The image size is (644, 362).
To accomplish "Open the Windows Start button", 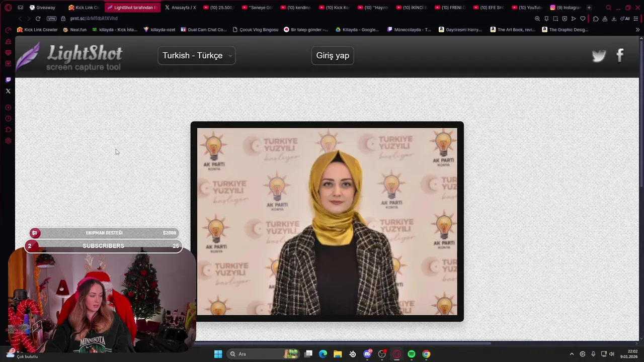I will pyautogui.click(x=218, y=354).
